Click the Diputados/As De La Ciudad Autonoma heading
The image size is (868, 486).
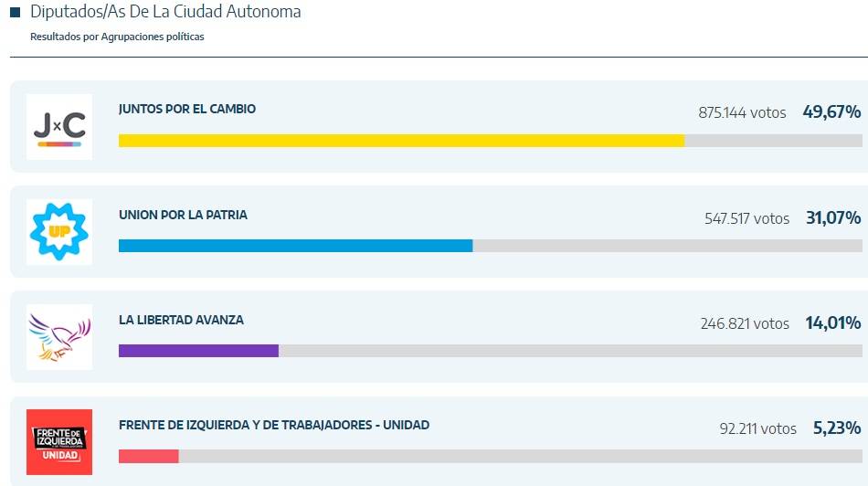point(165,12)
